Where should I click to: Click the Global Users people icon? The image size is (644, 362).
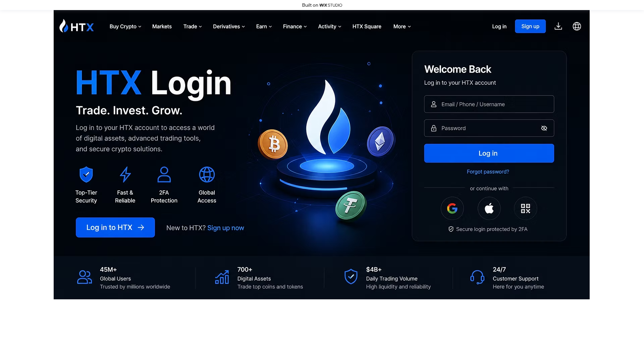click(x=85, y=277)
